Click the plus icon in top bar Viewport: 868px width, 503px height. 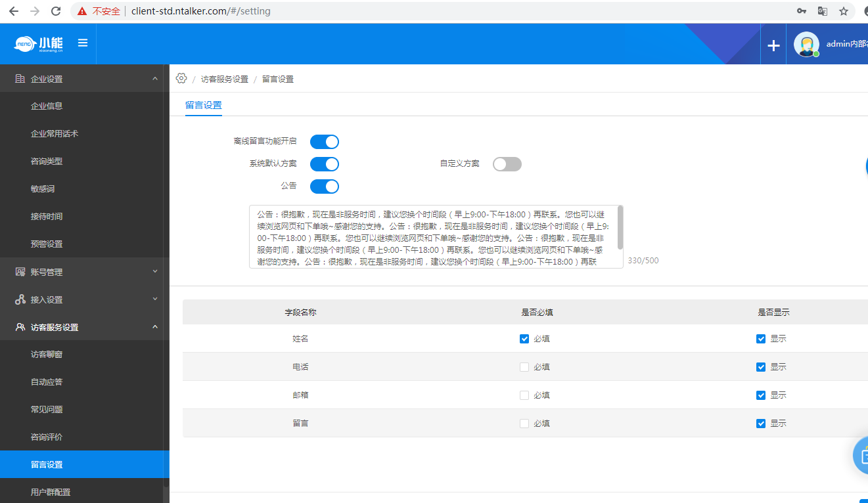tap(773, 45)
